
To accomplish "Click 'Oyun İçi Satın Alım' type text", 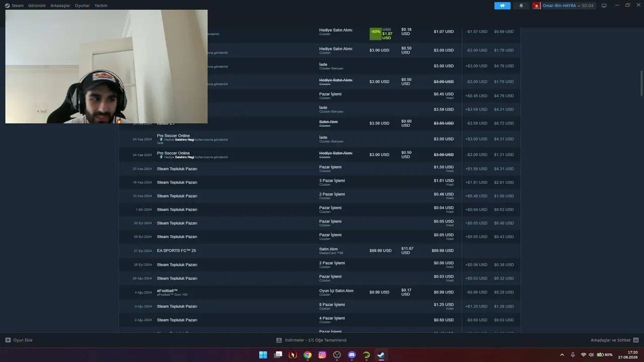I will pos(336,291).
